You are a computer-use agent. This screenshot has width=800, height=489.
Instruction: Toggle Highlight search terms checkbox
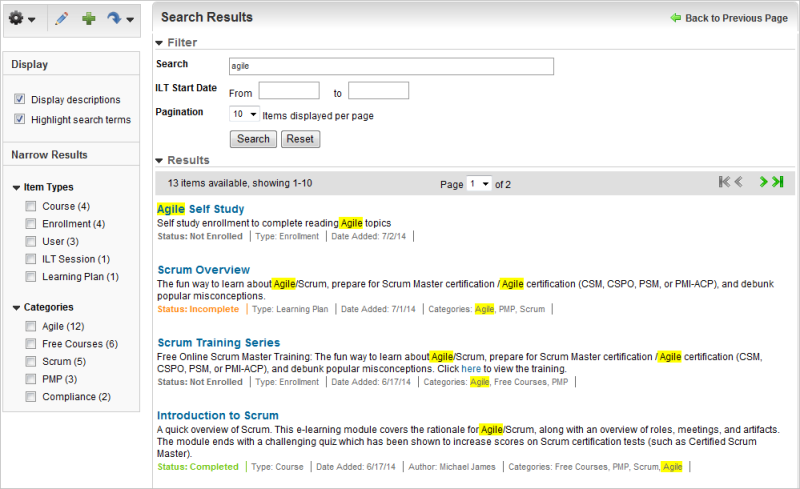tap(19, 119)
